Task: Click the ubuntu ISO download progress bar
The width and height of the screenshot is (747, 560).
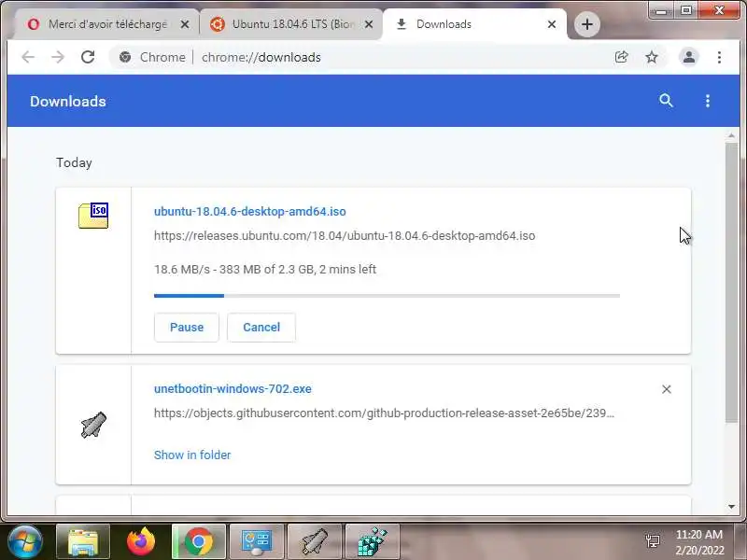Action: click(387, 296)
